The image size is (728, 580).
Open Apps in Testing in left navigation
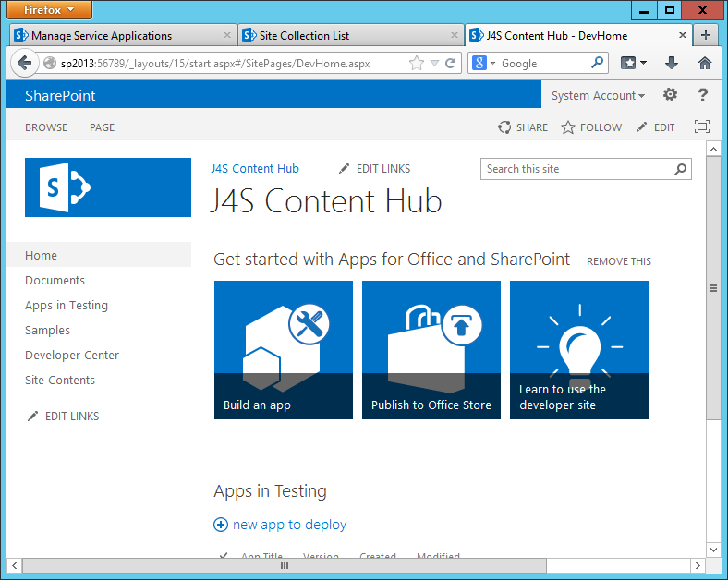(x=67, y=306)
